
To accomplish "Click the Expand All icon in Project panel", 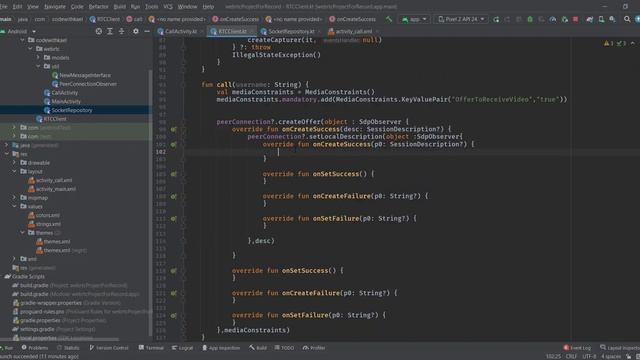I will 110,31.
